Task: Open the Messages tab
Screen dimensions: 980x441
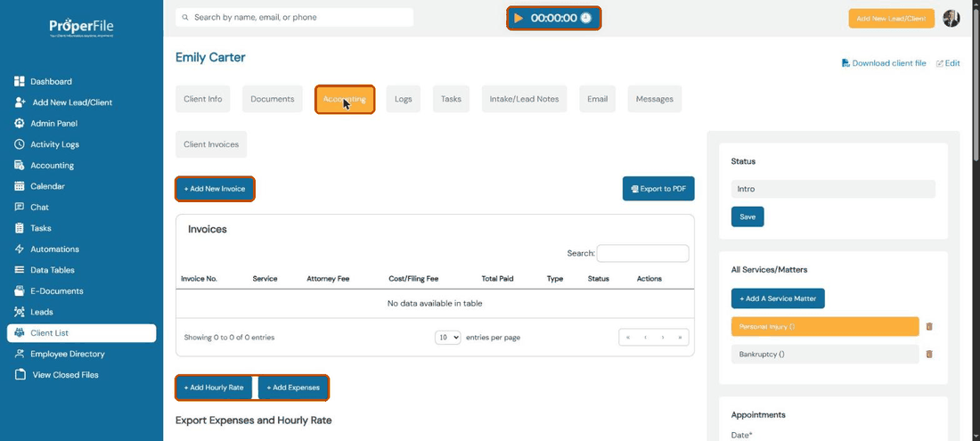Action: (x=655, y=99)
